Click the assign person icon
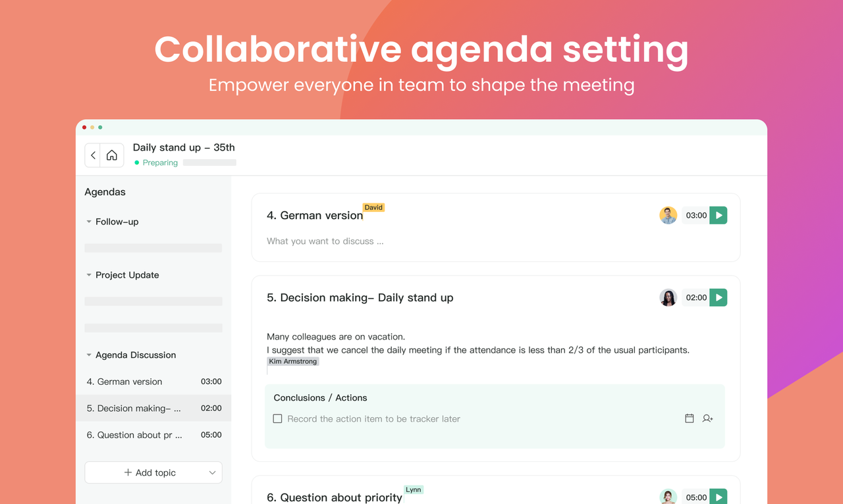Viewport: 843px width, 504px height. tap(708, 418)
